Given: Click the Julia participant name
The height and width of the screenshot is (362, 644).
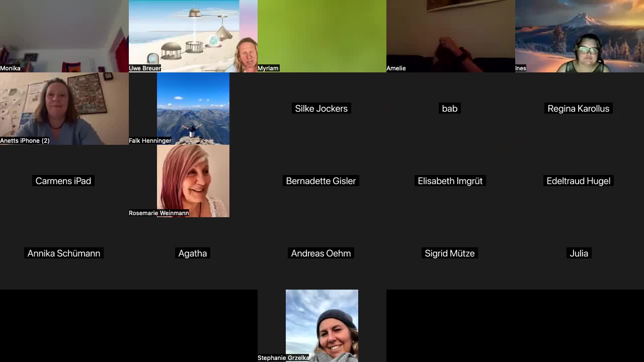Looking at the screenshot, I should 579,253.
